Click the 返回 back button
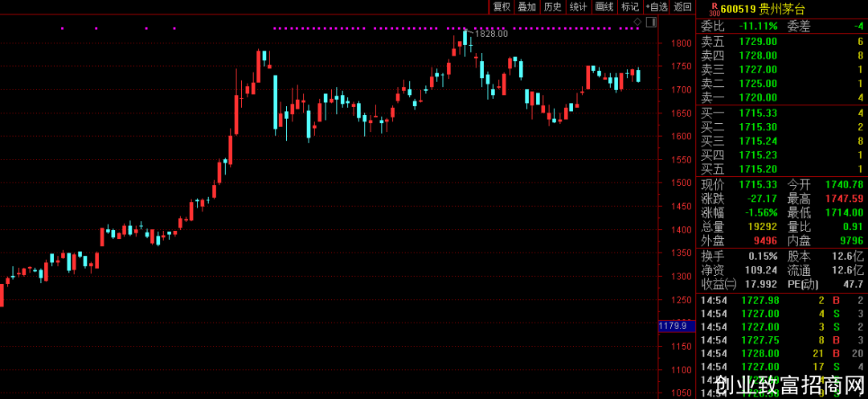The height and width of the screenshot is (399, 868). point(682,7)
